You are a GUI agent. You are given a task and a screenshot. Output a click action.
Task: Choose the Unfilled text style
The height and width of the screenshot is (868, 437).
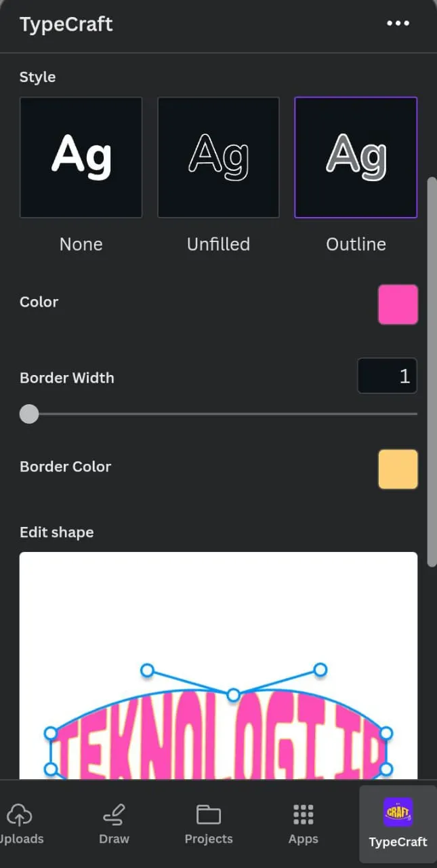point(218,157)
